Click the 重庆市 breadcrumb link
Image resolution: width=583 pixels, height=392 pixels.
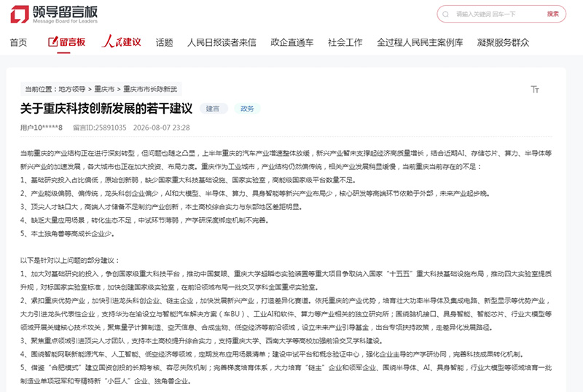(x=104, y=90)
